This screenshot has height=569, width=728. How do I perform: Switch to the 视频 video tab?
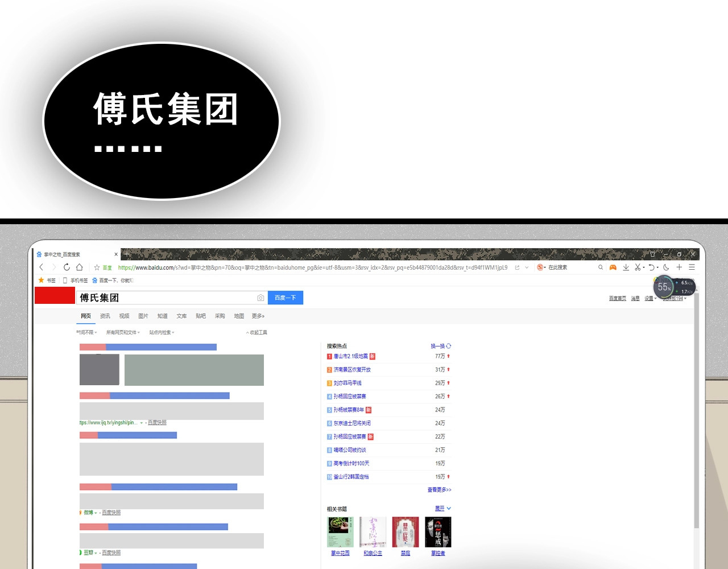[x=124, y=316]
